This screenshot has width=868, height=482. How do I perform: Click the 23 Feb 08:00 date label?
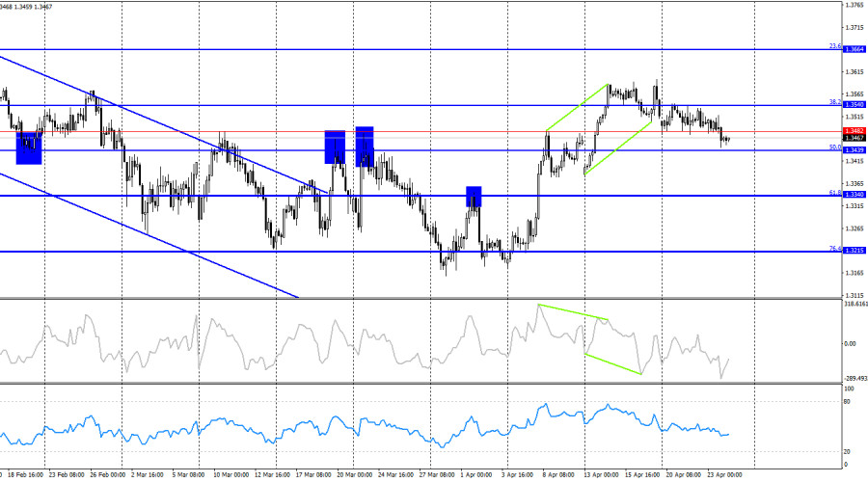tap(67, 475)
